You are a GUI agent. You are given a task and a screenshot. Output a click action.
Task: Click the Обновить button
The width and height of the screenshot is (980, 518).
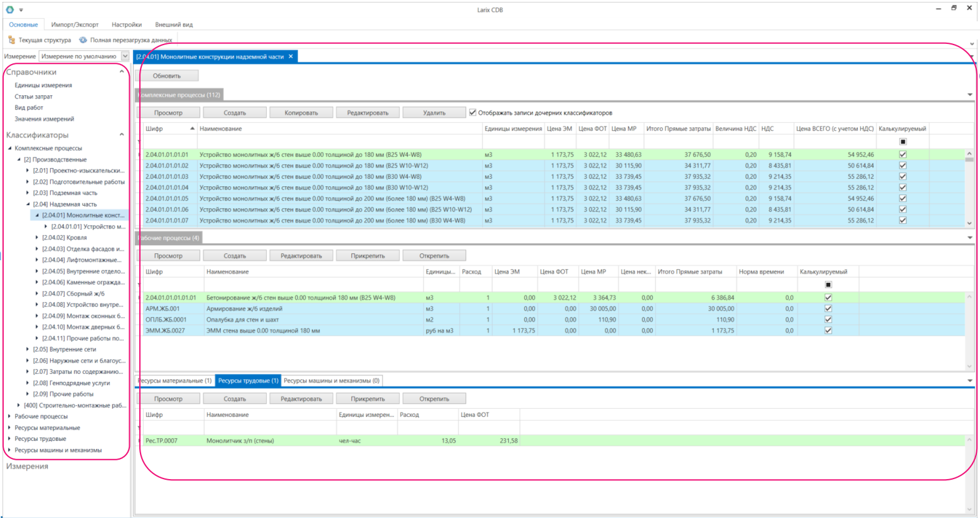click(x=167, y=76)
